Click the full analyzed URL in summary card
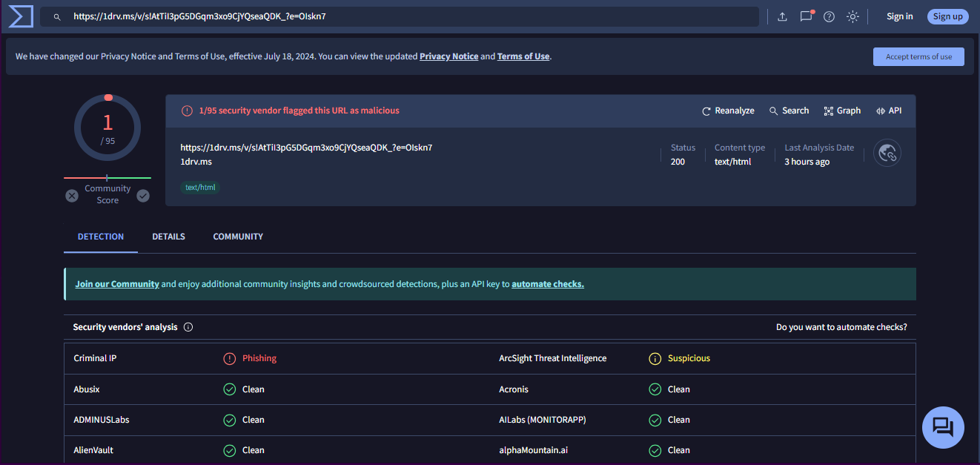Image resolution: width=980 pixels, height=465 pixels. 306,148
